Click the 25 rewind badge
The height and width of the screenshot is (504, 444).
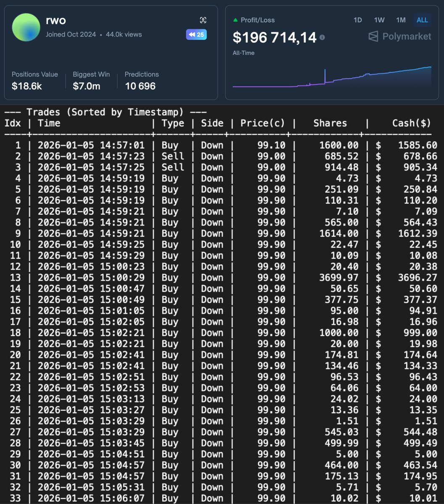click(196, 34)
